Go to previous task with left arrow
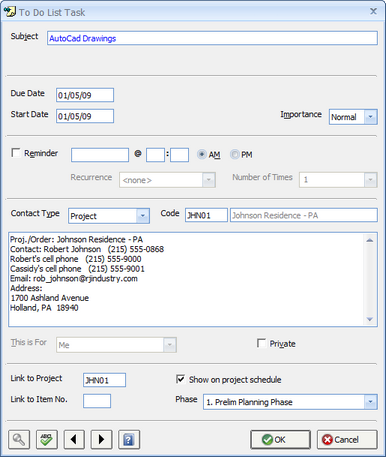Viewport: 386px width, 457px height. tap(74, 439)
